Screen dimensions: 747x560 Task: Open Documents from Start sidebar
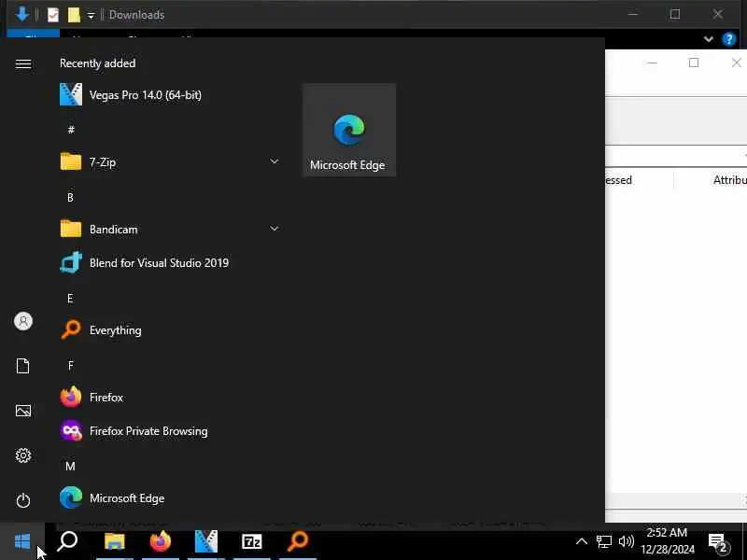[22, 366]
